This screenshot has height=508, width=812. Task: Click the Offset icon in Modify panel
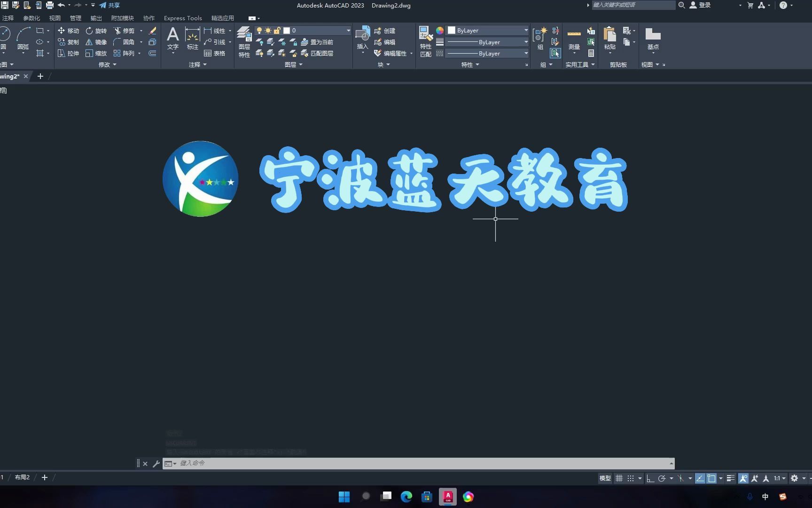pyautogui.click(x=152, y=53)
